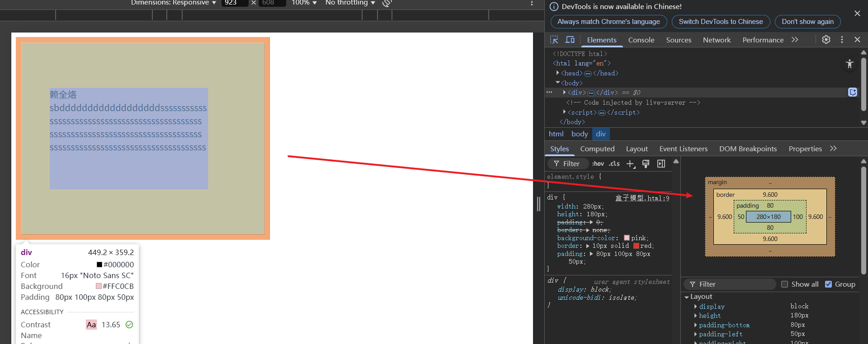Image resolution: width=868 pixels, height=344 pixels.
Task: Open DevTools settings gear
Action: coord(826,40)
